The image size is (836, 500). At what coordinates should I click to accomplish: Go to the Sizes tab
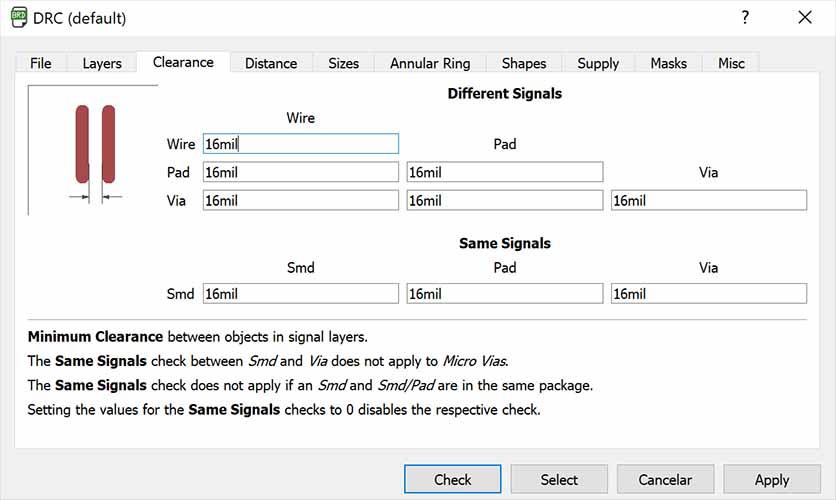[343, 63]
